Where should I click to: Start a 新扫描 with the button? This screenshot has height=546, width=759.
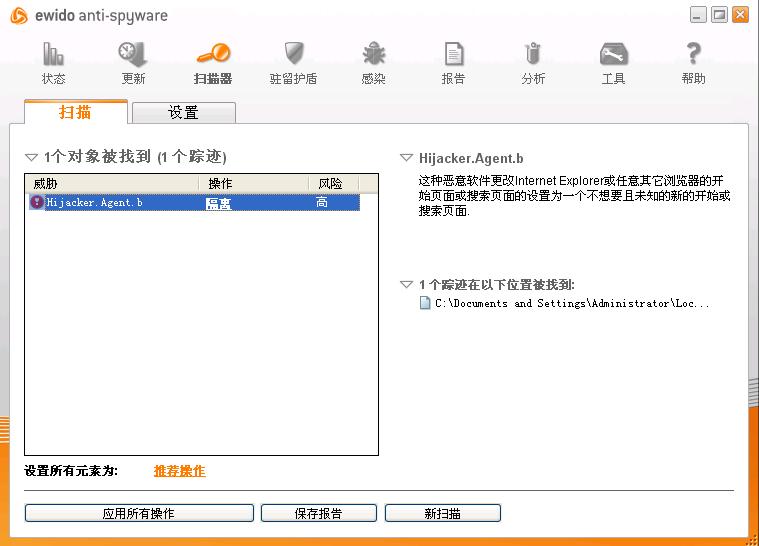[x=442, y=513]
